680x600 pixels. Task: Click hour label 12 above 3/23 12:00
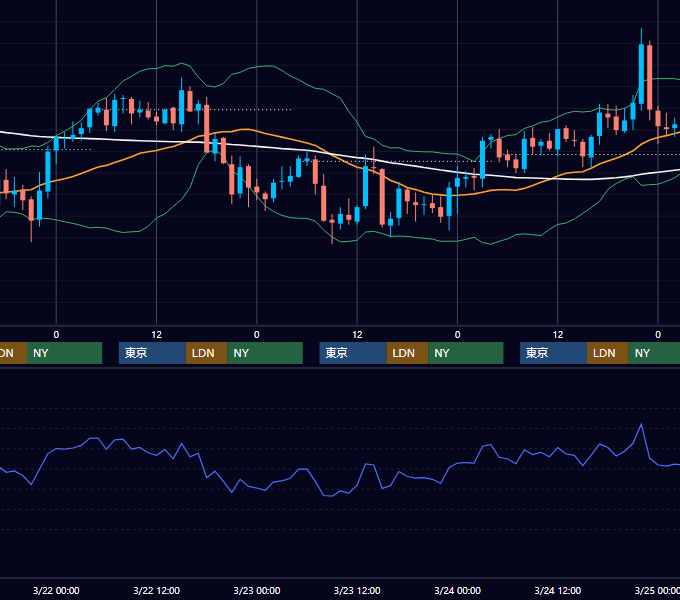click(357, 335)
